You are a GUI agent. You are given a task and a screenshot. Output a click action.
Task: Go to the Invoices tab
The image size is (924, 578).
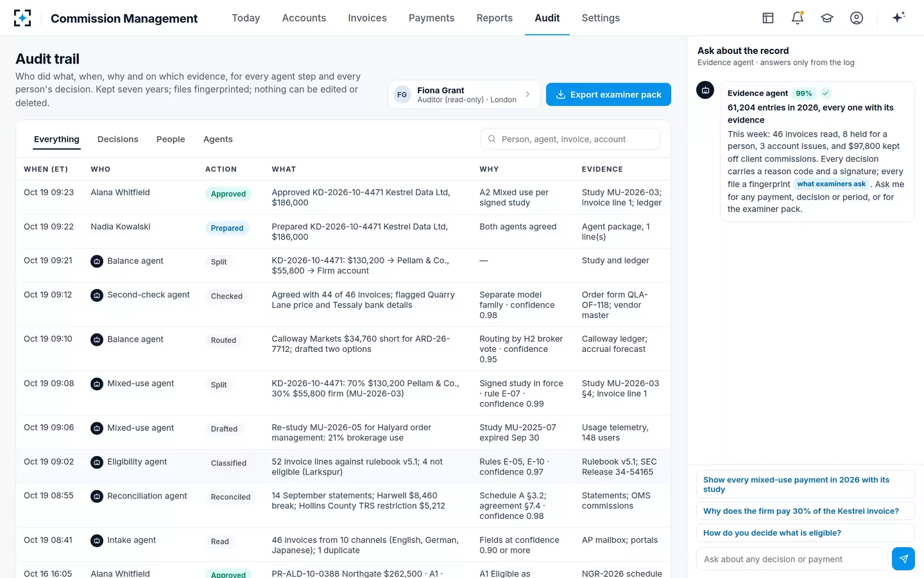coord(367,18)
